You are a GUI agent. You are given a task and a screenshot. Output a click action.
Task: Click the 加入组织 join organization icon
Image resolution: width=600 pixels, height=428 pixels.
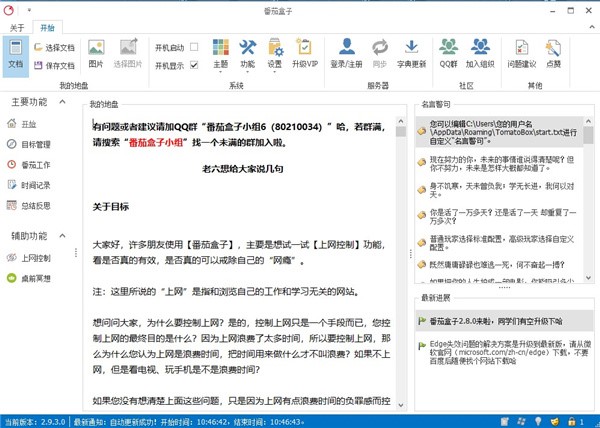click(481, 54)
